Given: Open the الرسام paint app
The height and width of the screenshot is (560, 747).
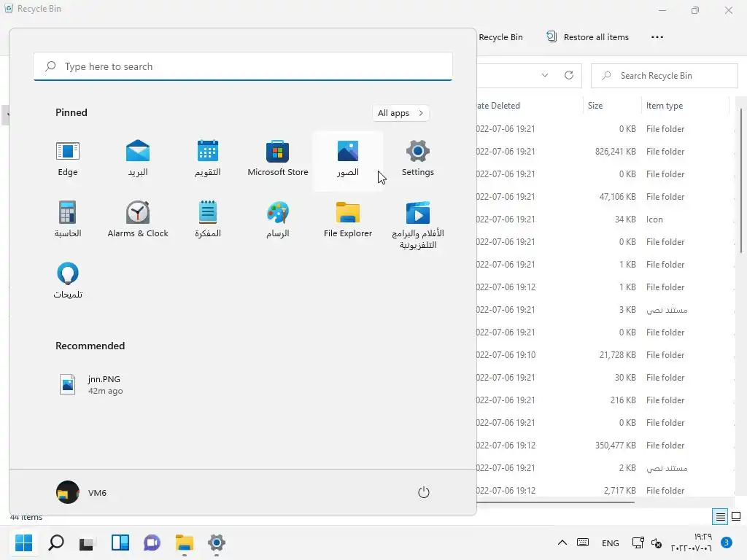Looking at the screenshot, I should click(x=278, y=220).
